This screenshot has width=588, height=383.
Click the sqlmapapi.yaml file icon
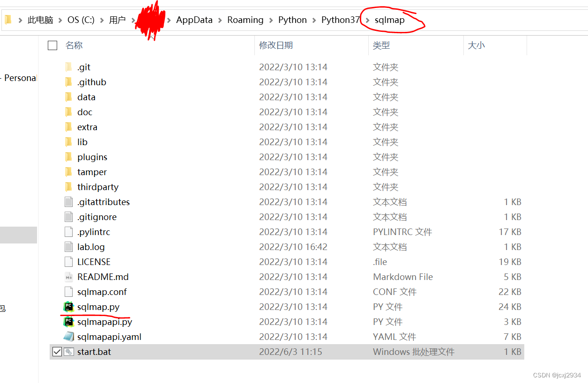pyautogui.click(x=68, y=337)
